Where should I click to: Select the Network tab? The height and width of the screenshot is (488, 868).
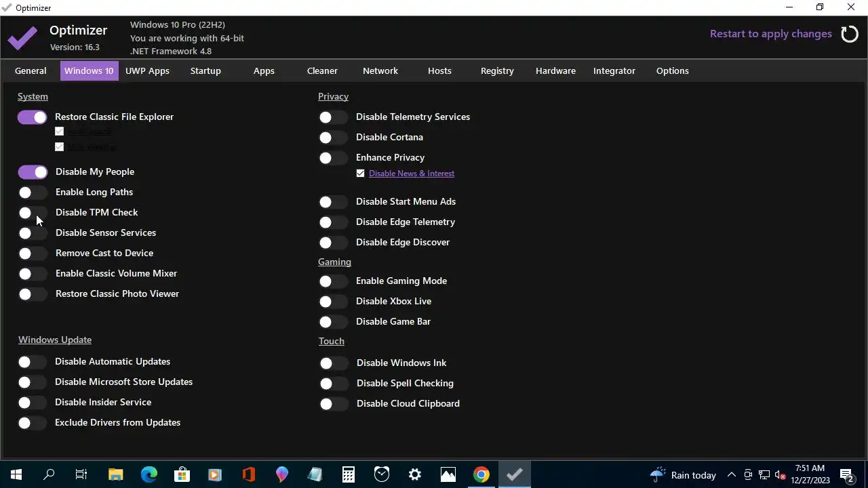point(380,70)
